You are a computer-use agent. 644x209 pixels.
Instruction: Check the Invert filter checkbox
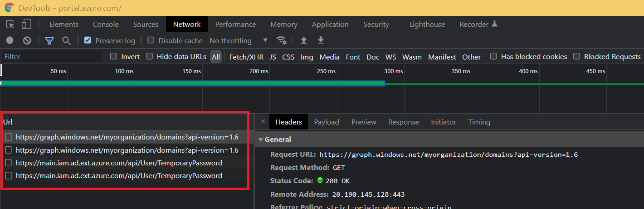tap(114, 56)
